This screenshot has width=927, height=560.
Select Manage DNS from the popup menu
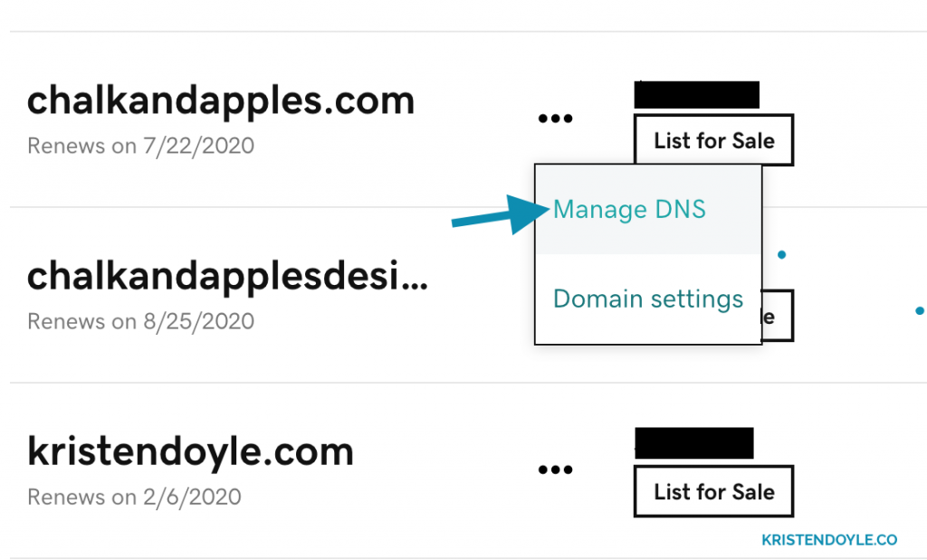click(629, 209)
